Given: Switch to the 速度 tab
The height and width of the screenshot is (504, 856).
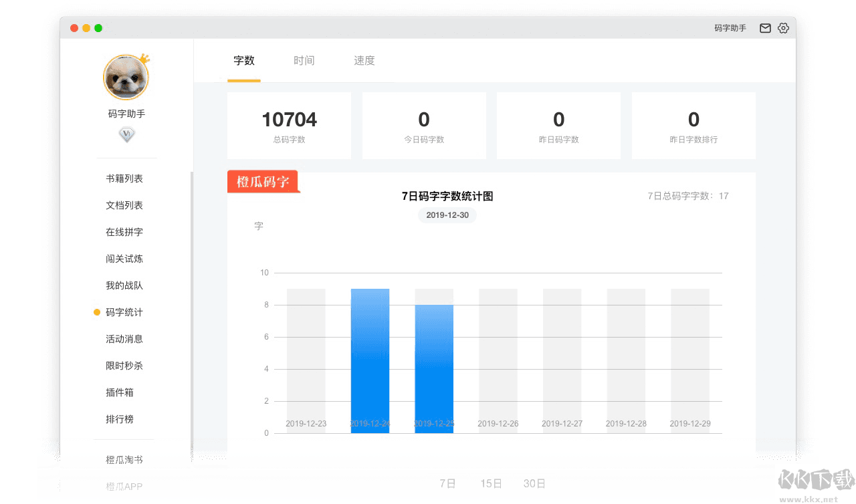Looking at the screenshot, I should tap(364, 61).
